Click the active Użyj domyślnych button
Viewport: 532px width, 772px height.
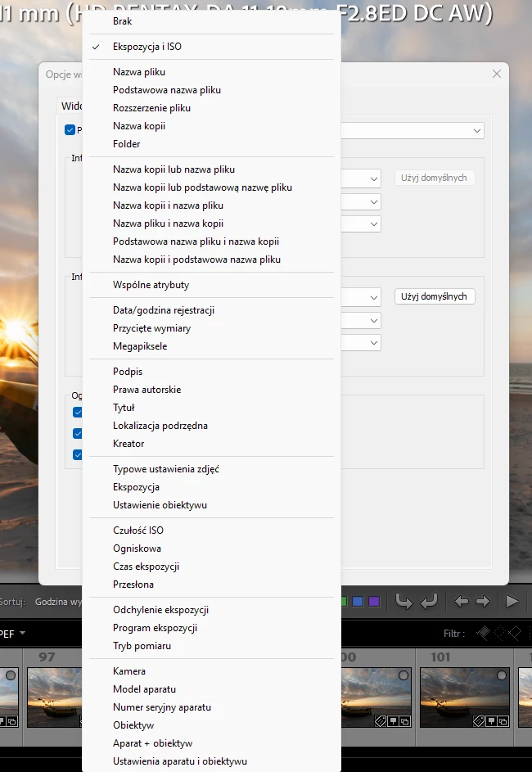(x=435, y=296)
